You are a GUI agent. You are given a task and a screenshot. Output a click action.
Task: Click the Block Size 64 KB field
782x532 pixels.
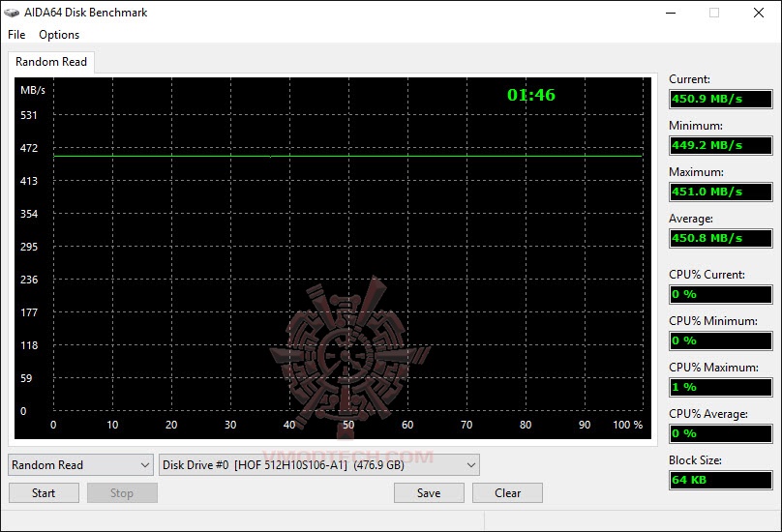click(x=721, y=480)
